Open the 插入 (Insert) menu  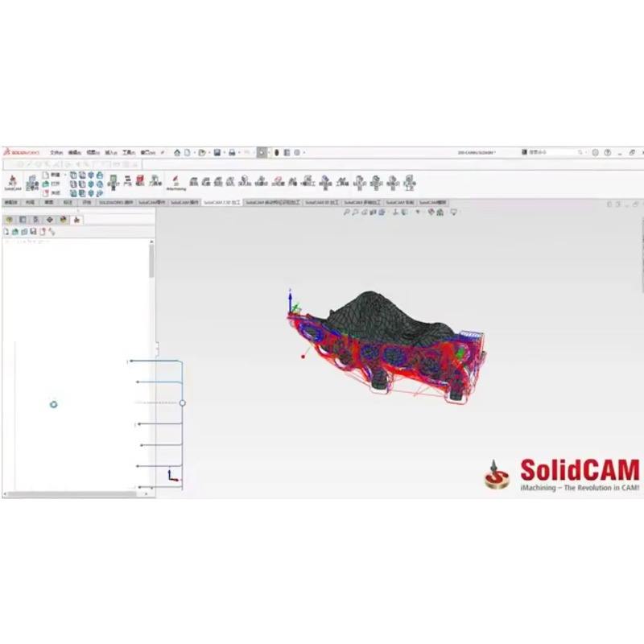(111, 153)
